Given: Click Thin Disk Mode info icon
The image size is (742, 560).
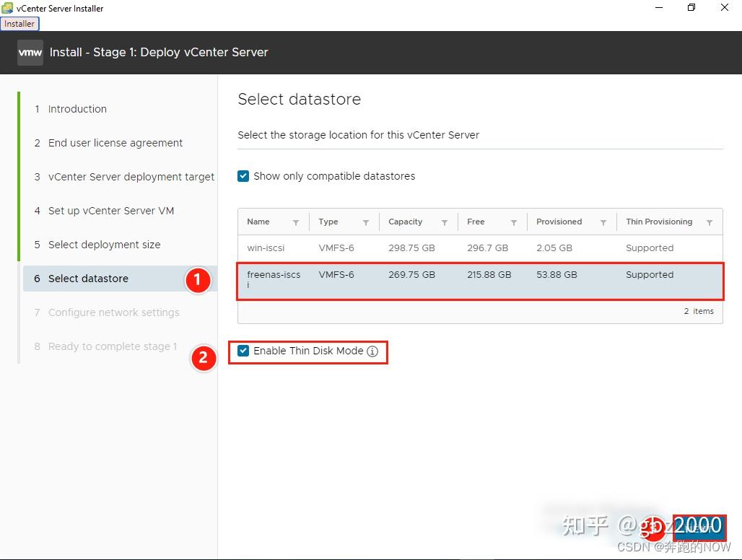Looking at the screenshot, I should 372,351.
